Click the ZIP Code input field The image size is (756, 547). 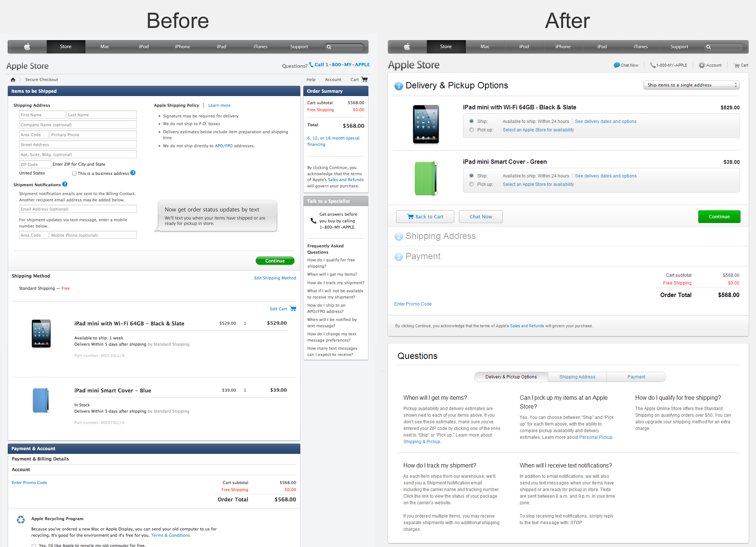(35, 165)
